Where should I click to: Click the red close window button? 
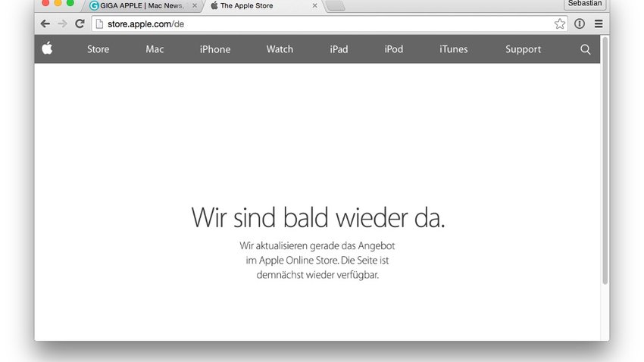[45, 3]
